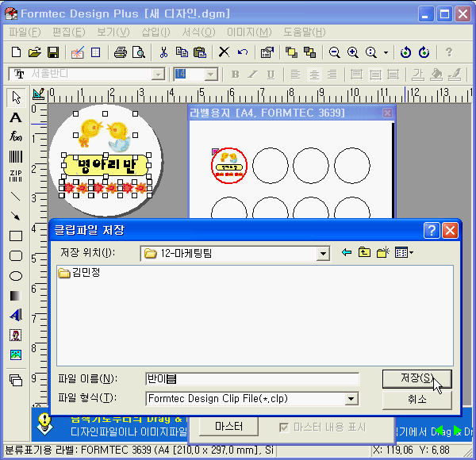Select the formula fx tool
Screen dimensions: 476x460
tap(16, 136)
